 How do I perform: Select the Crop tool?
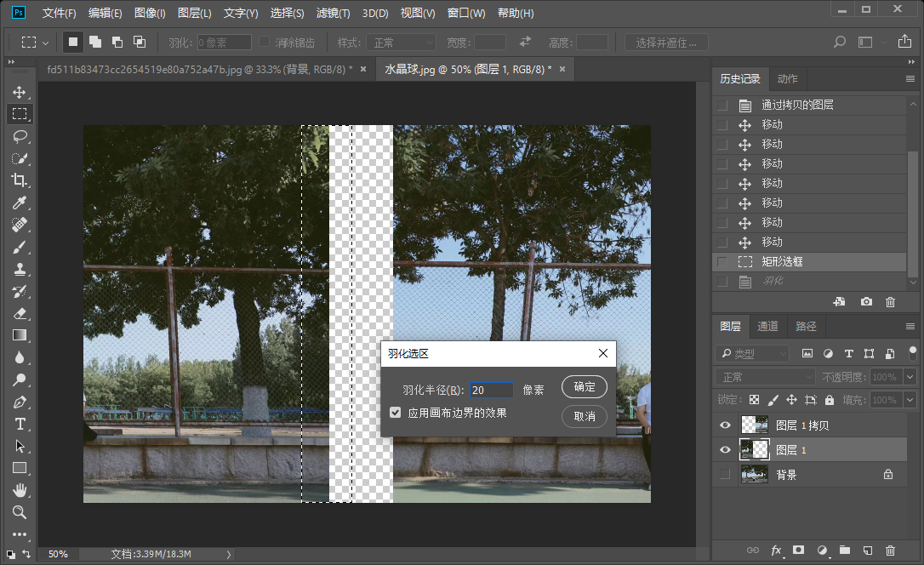point(20,180)
